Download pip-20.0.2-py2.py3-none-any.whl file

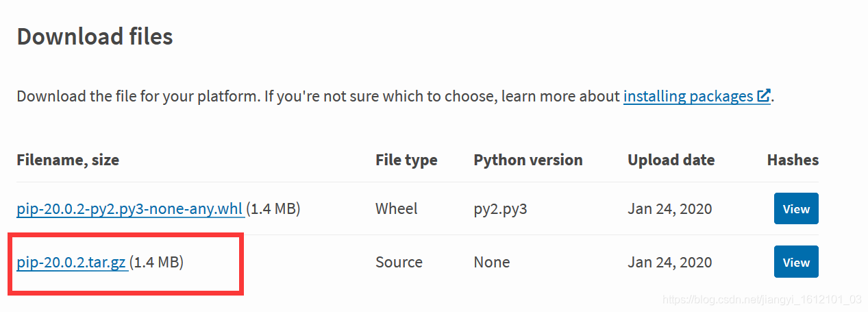129,208
